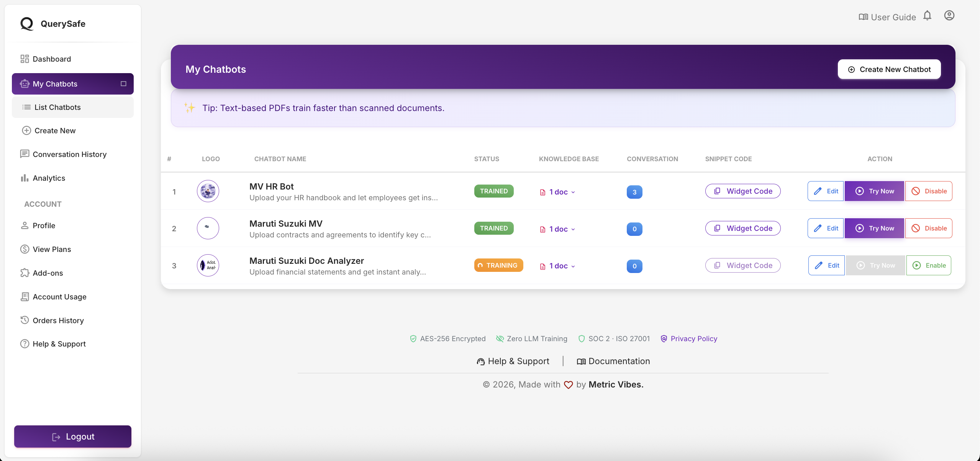
Task: Open the Dashboard from the sidebar
Action: (x=51, y=59)
